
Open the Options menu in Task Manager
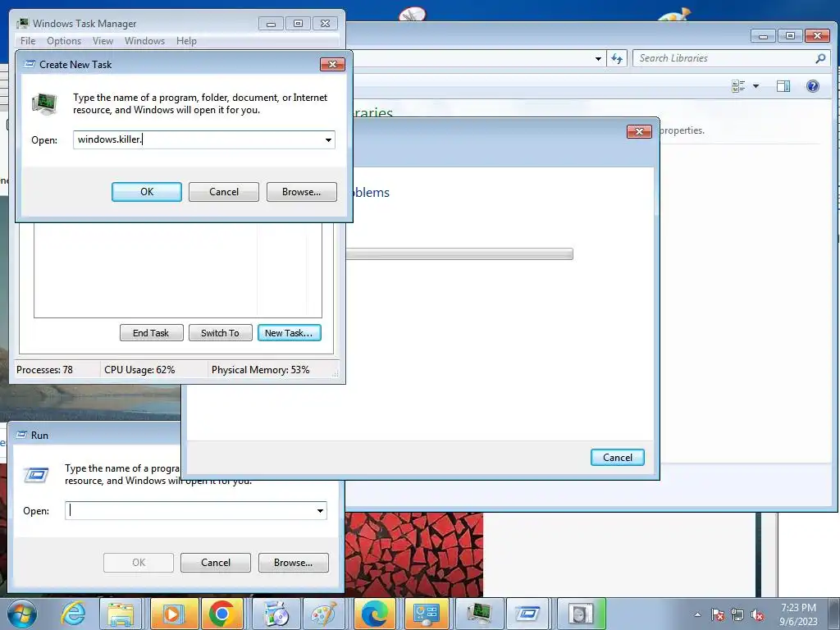point(64,41)
